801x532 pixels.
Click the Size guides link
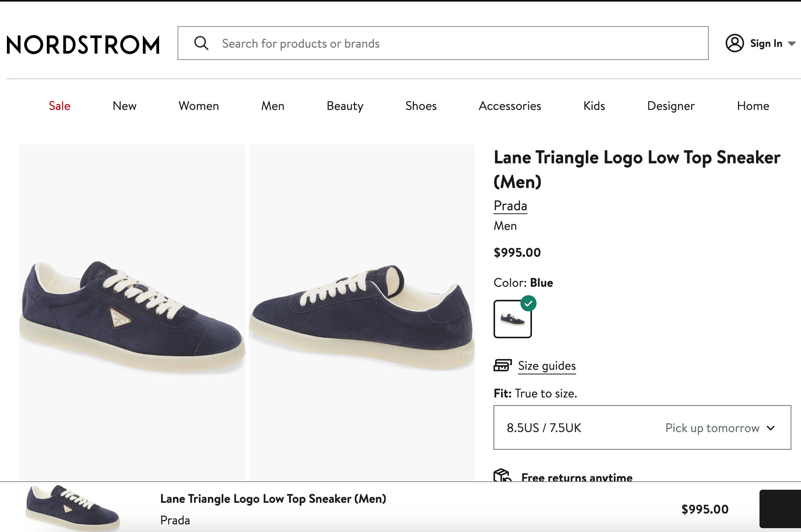[x=547, y=366]
